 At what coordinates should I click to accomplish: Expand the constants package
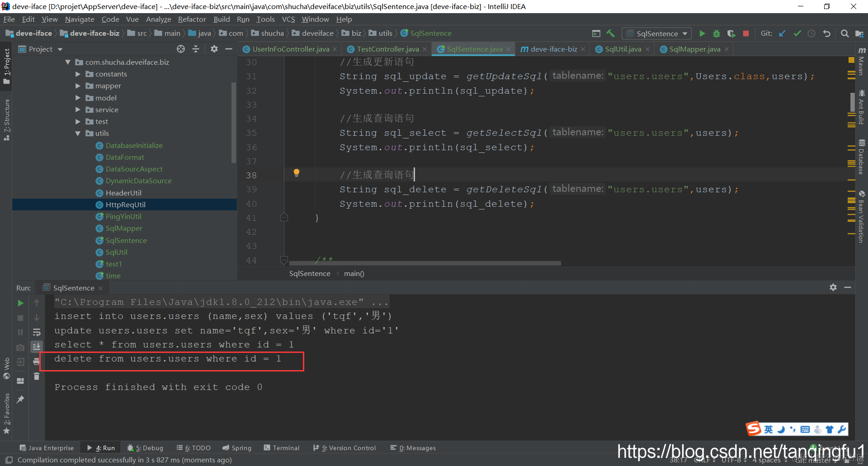[78, 74]
